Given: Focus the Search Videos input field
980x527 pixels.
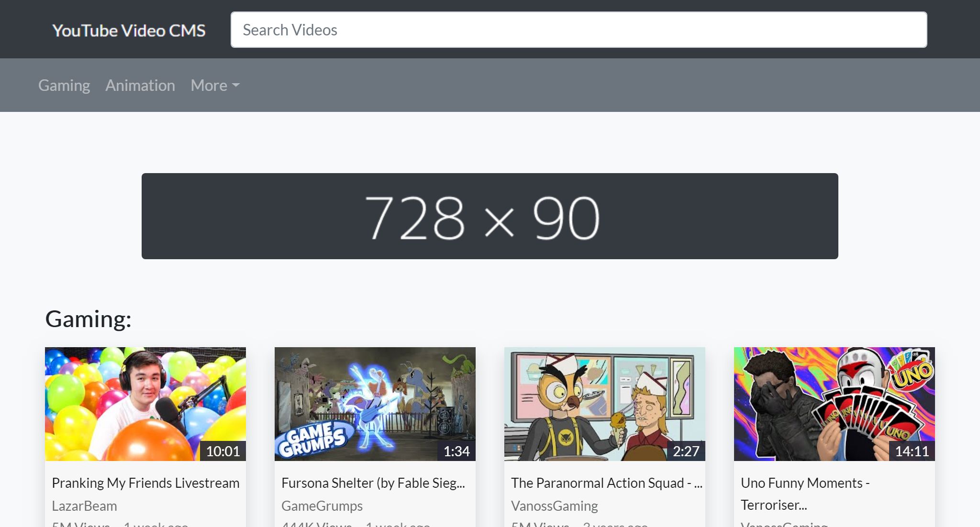Looking at the screenshot, I should click(x=579, y=30).
